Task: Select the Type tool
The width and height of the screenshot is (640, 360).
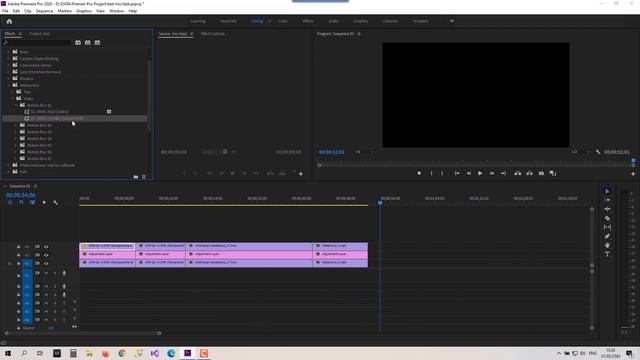Action: pyautogui.click(x=607, y=254)
